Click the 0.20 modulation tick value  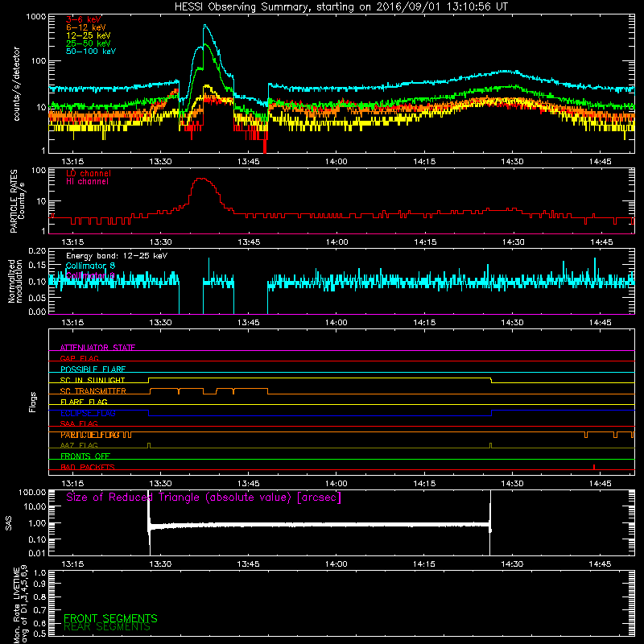click(x=37, y=251)
